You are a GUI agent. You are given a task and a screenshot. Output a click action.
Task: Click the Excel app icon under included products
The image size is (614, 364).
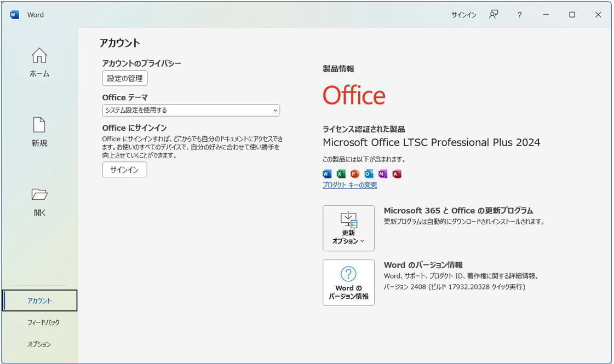click(341, 174)
